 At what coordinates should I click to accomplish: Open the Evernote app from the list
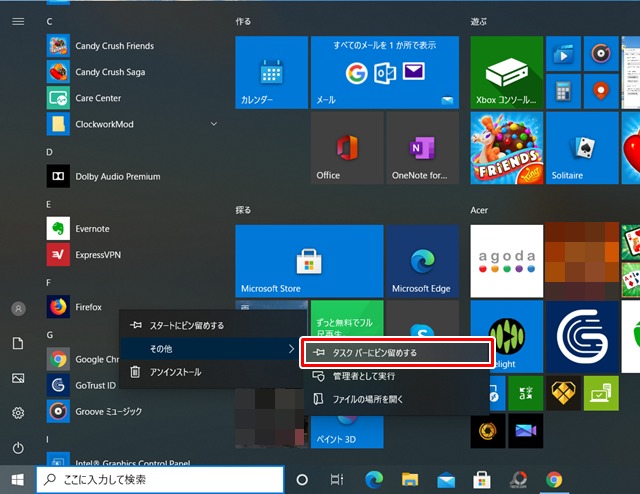[91, 229]
